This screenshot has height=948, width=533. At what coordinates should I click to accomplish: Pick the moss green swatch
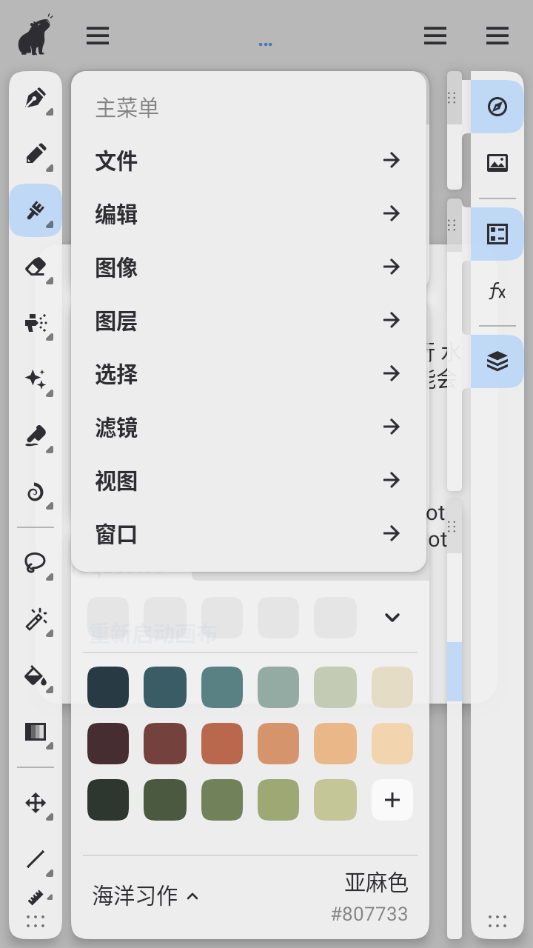[x=222, y=800]
